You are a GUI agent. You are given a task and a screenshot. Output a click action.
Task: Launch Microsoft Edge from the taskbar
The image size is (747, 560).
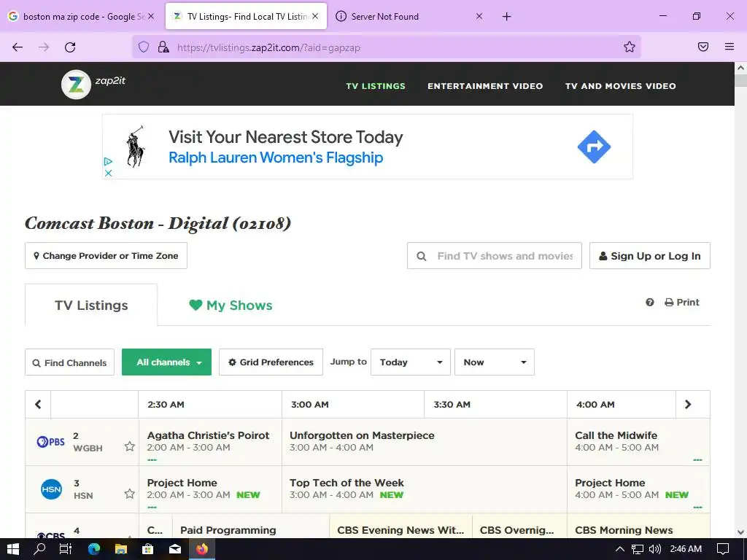tap(94, 549)
